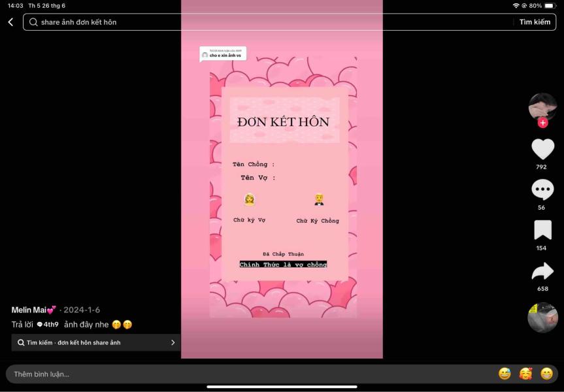This screenshot has width=564, height=392.
Task: Tap 'Trả lời @4th9' to view the reply thread
Action: pyautogui.click(x=39, y=324)
